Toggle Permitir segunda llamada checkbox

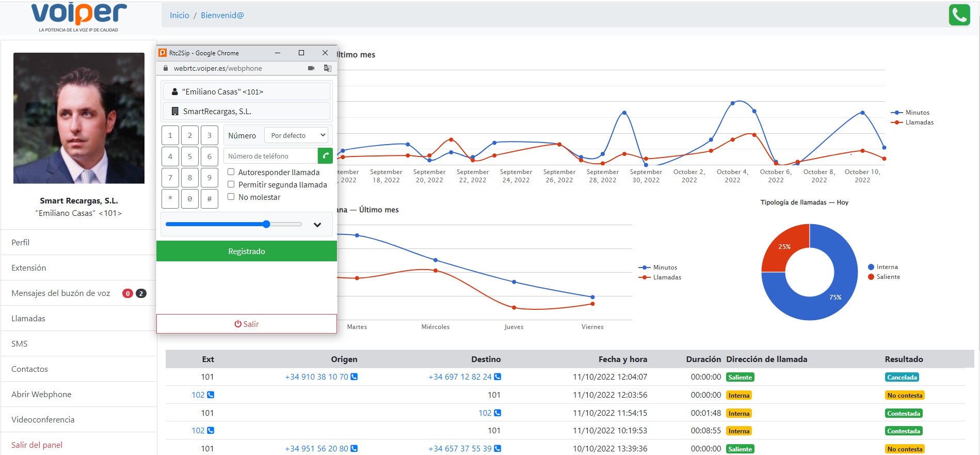[x=231, y=184]
